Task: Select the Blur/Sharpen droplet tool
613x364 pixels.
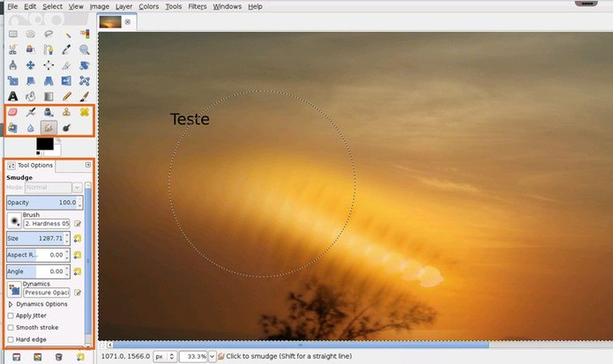Action: pyautogui.click(x=31, y=128)
